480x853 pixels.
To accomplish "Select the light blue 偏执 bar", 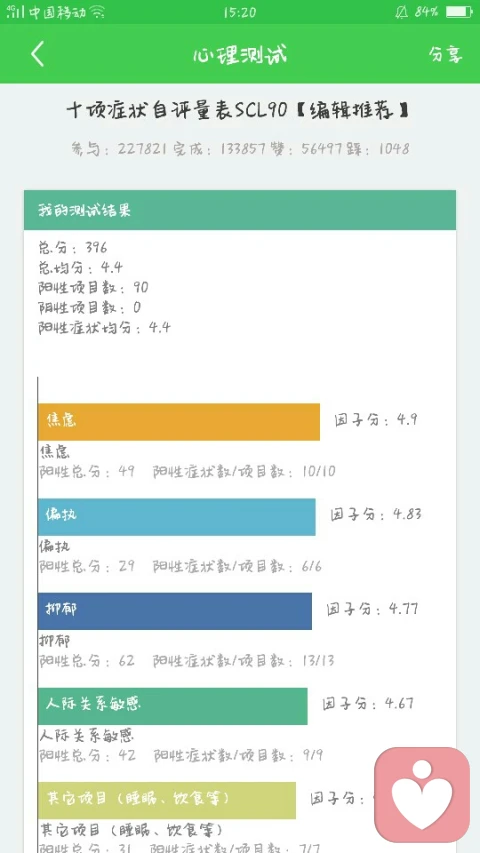I will click(x=176, y=517).
